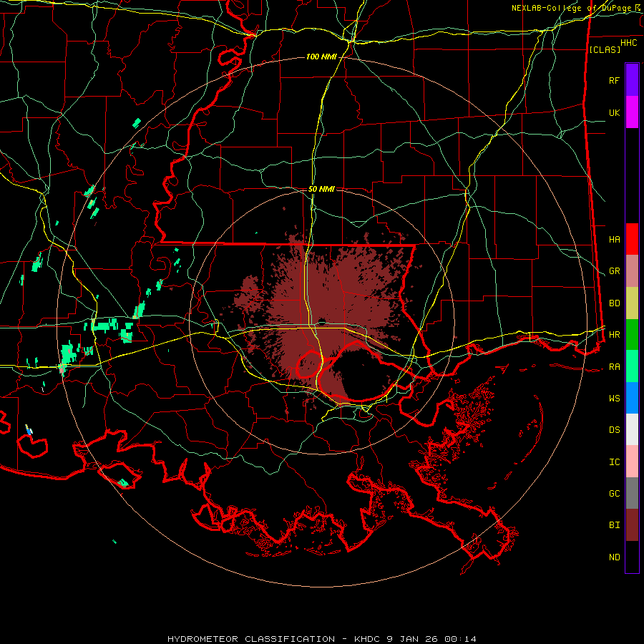Click the RF legend label

click(x=614, y=80)
